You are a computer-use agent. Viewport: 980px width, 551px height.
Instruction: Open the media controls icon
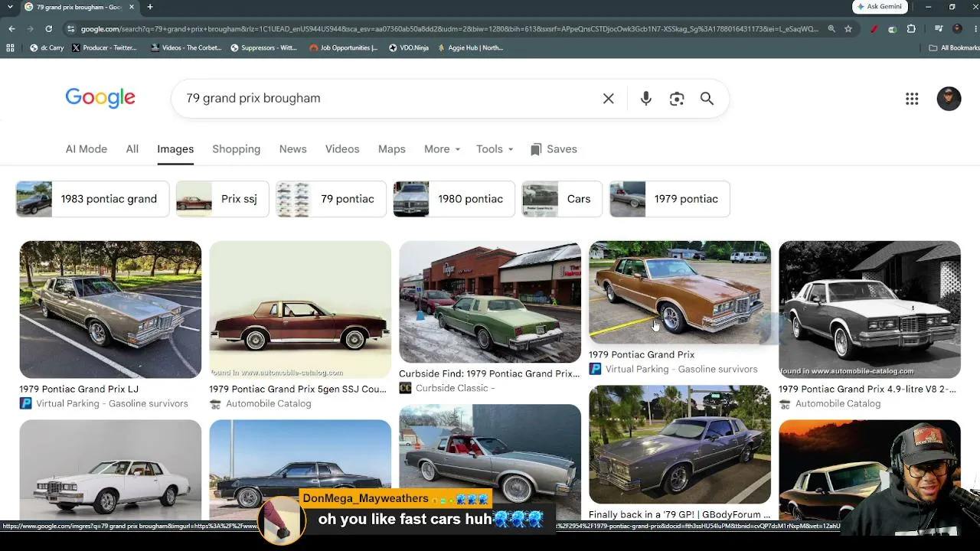[x=939, y=29]
